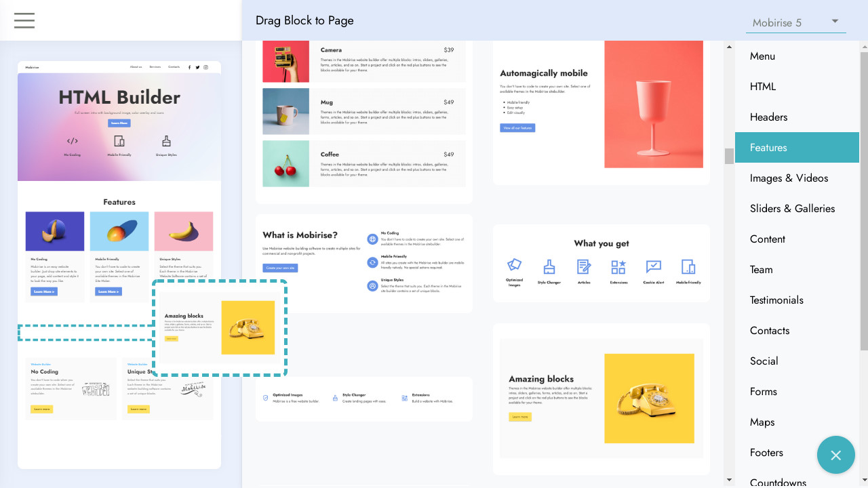Close the block panel with X button
This screenshot has height=488, width=868.
click(x=836, y=455)
